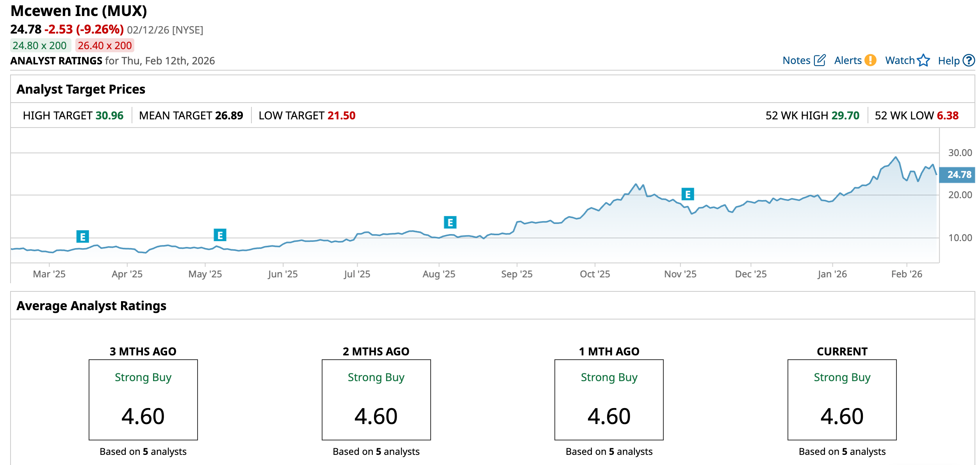
Task: Click the November '25 earnings E marker
Action: pos(688,194)
